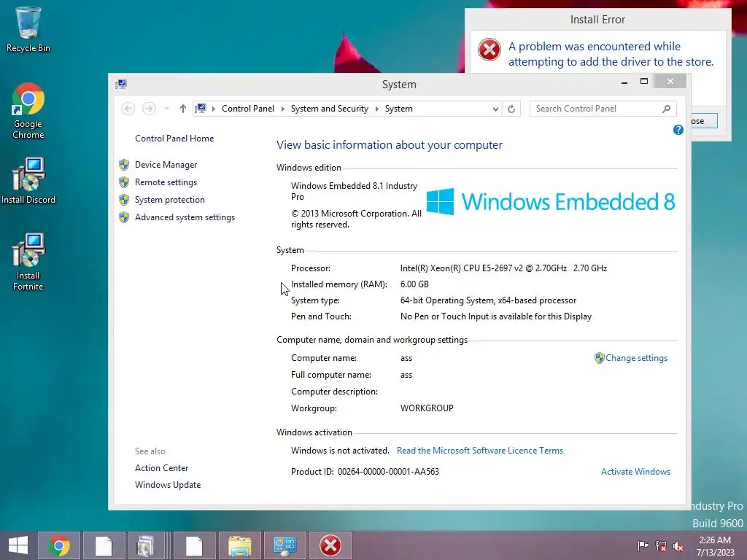This screenshot has height=560, width=747.
Task: Open Windows Update under See also
Action: click(168, 485)
